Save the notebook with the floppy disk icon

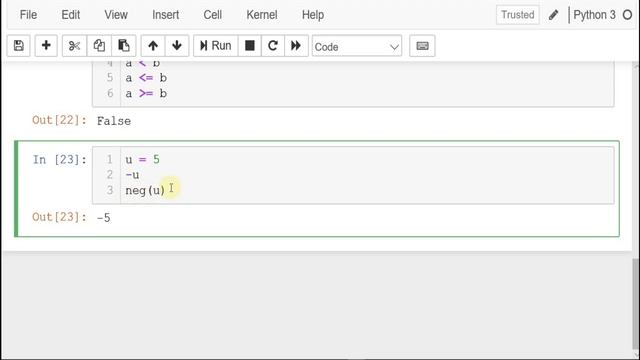tap(18, 46)
